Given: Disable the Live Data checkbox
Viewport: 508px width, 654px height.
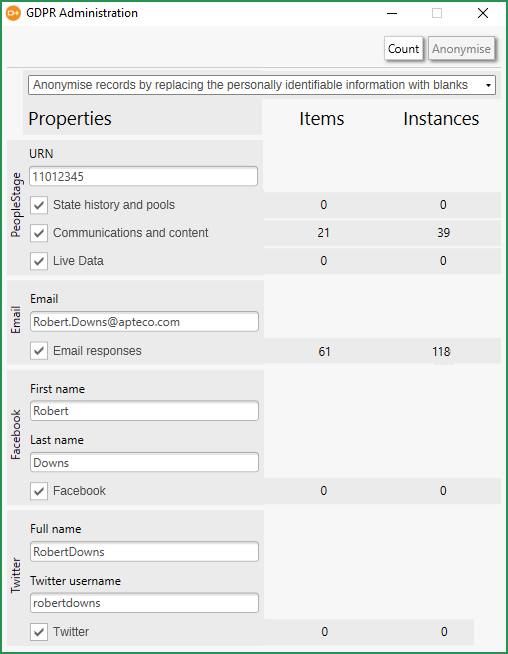Looking at the screenshot, I should (x=39, y=261).
